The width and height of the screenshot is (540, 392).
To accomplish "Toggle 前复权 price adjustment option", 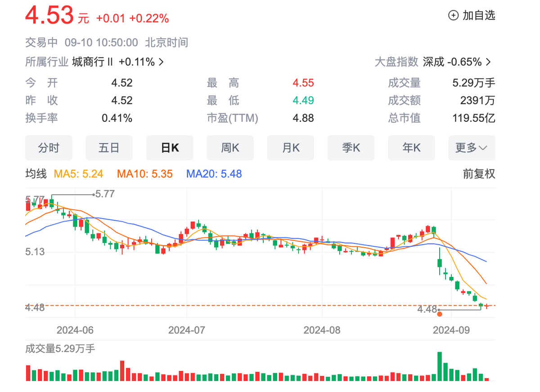I will [479, 174].
